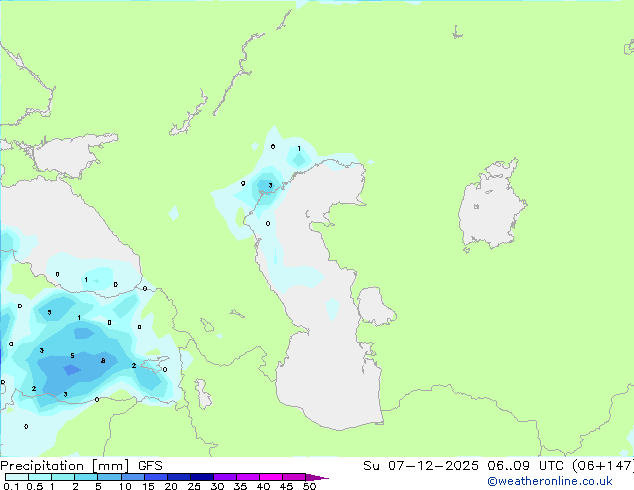Click the "50" legend scale label
Image resolution: width=634 pixels, height=490 pixels.
click(x=309, y=486)
